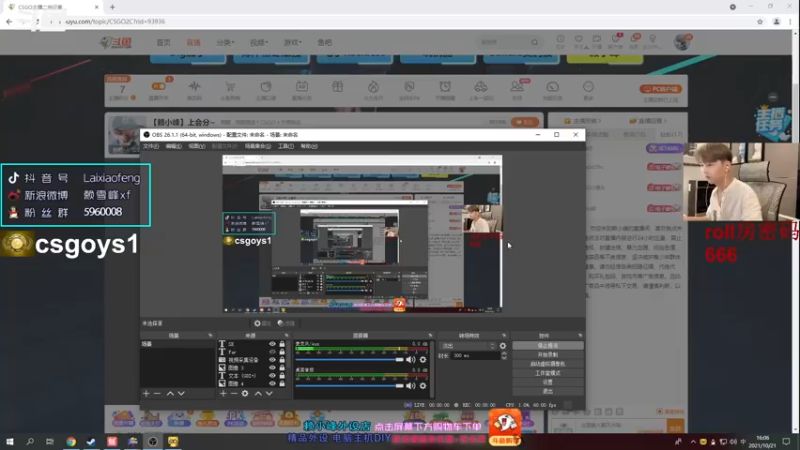
Task: Move source down in OBS sources list
Action: coord(269,393)
